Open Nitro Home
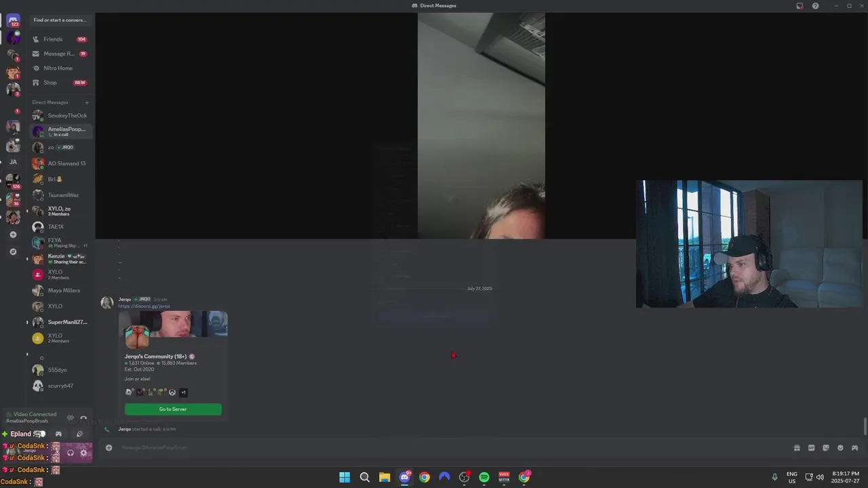 60,68
